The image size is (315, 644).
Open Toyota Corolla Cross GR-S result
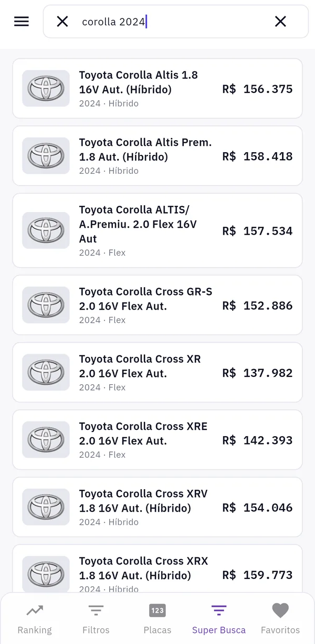click(x=157, y=305)
